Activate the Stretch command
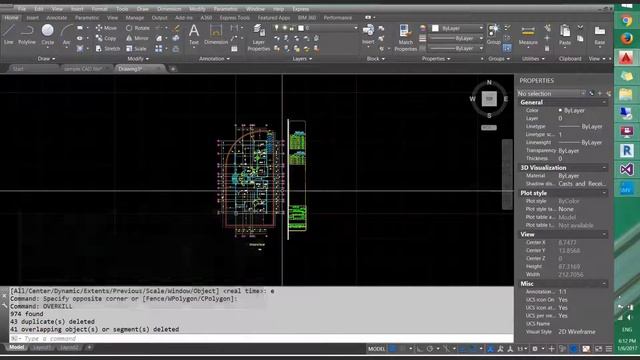The image size is (640, 360). [108, 49]
